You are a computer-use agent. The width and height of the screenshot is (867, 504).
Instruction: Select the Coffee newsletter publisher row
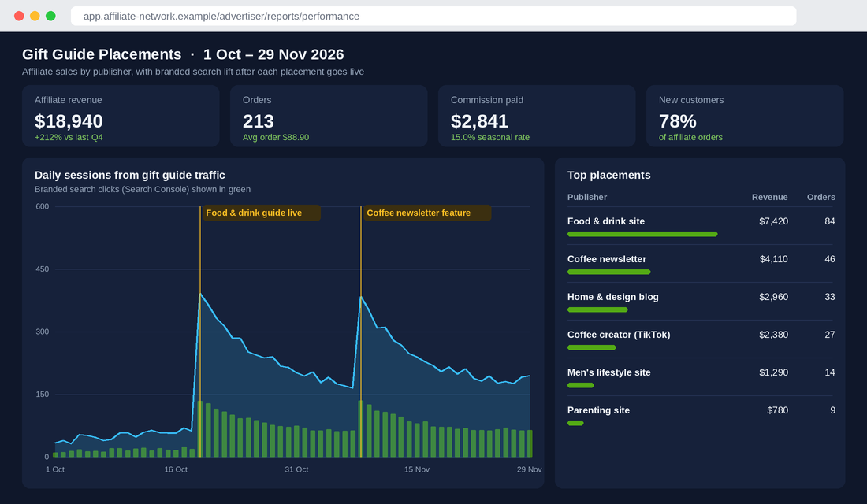[700, 264]
